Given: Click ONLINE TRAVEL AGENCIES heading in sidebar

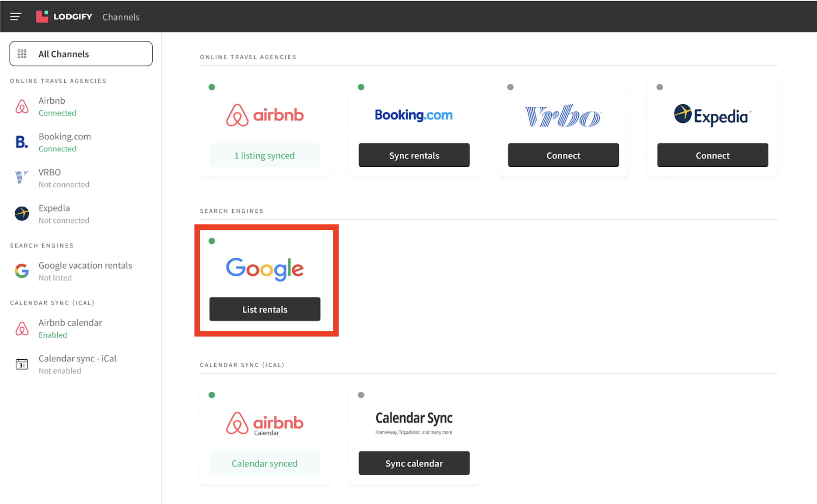Looking at the screenshot, I should pyautogui.click(x=58, y=81).
